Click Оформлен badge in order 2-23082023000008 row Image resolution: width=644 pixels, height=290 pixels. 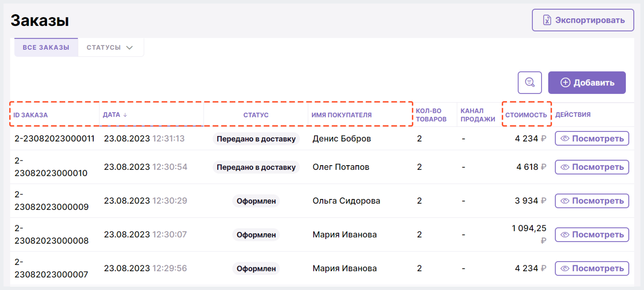[x=256, y=235]
